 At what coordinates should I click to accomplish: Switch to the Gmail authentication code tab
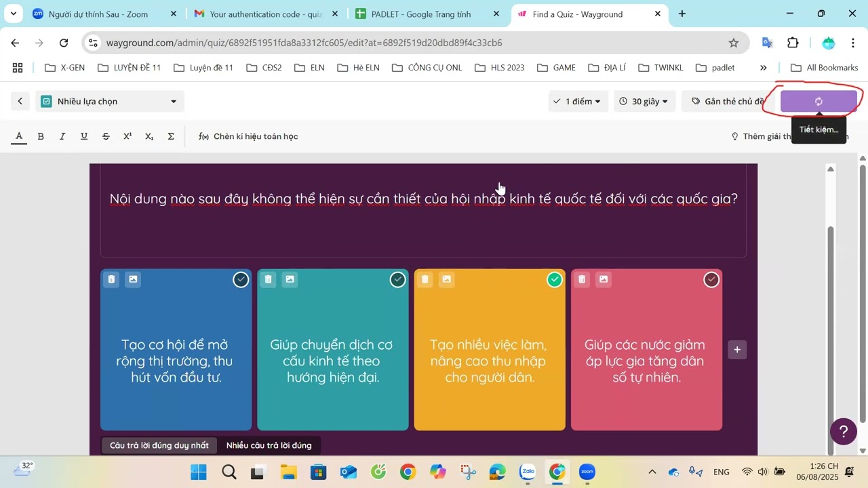pos(266,14)
